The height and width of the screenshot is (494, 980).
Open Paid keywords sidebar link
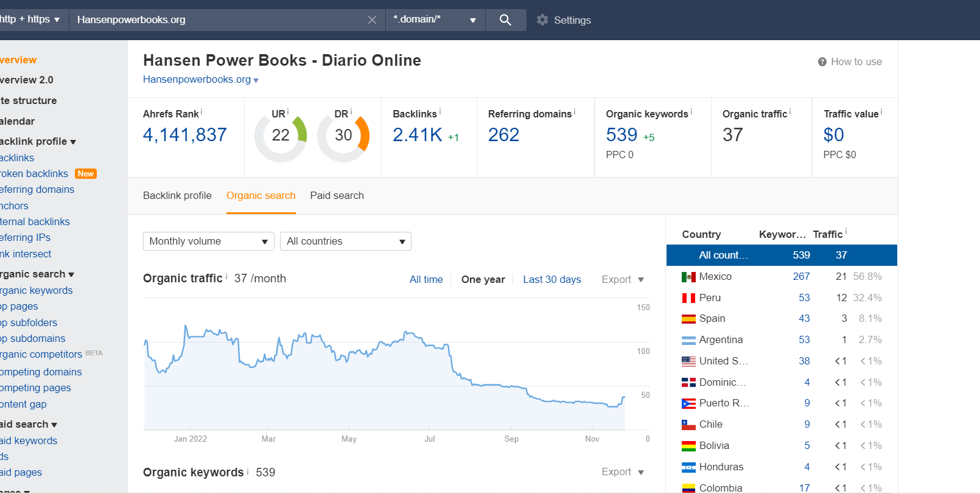coord(29,440)
